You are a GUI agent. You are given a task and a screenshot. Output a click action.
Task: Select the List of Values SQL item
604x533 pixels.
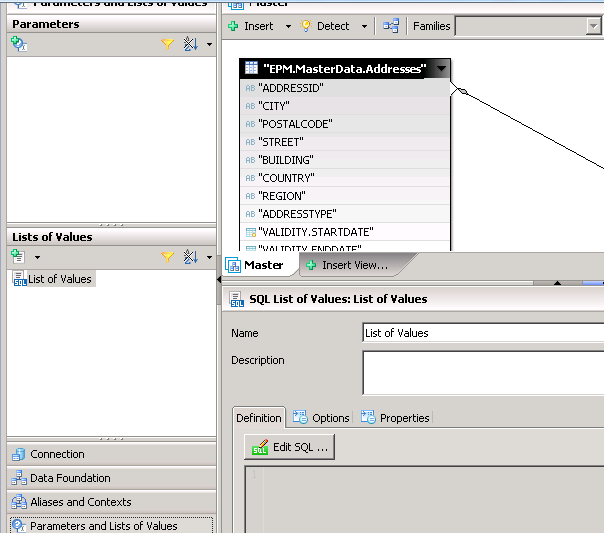[x=53, y=279]
